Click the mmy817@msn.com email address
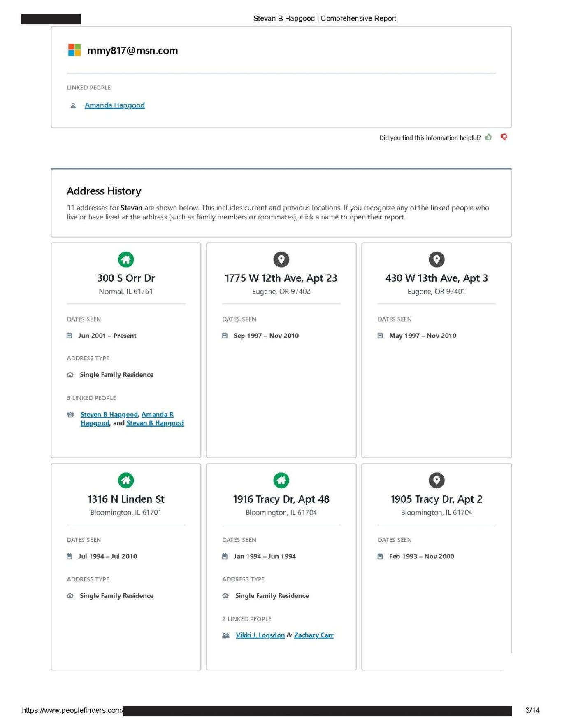Screen dimensions: 562x728 [132, 51]
